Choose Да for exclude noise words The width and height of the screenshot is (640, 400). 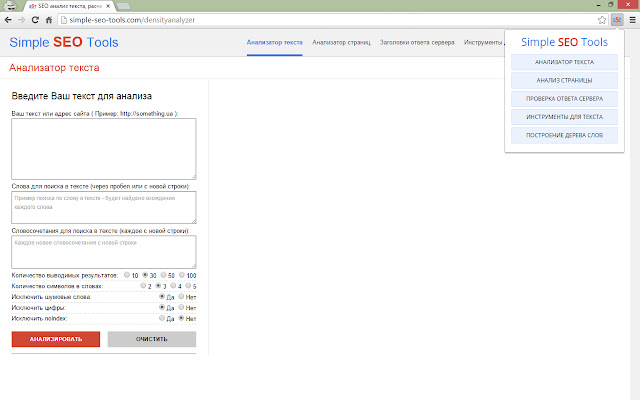(162, 296)
